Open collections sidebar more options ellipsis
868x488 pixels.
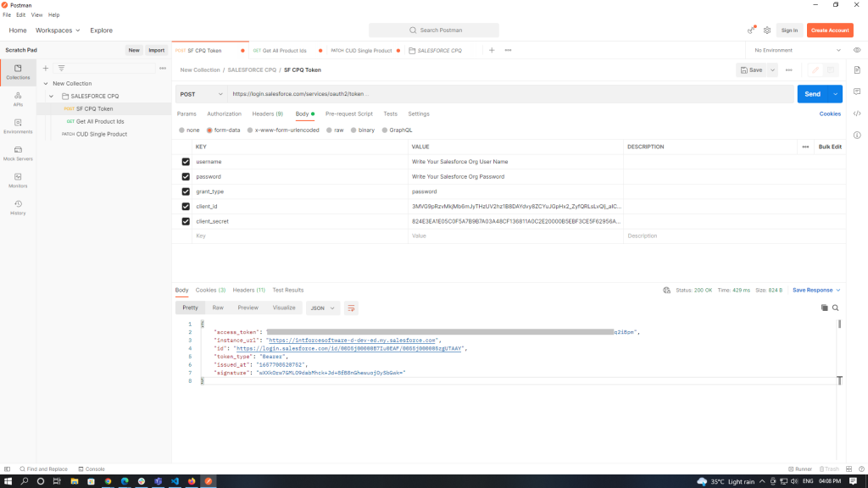tap(163, 68)
